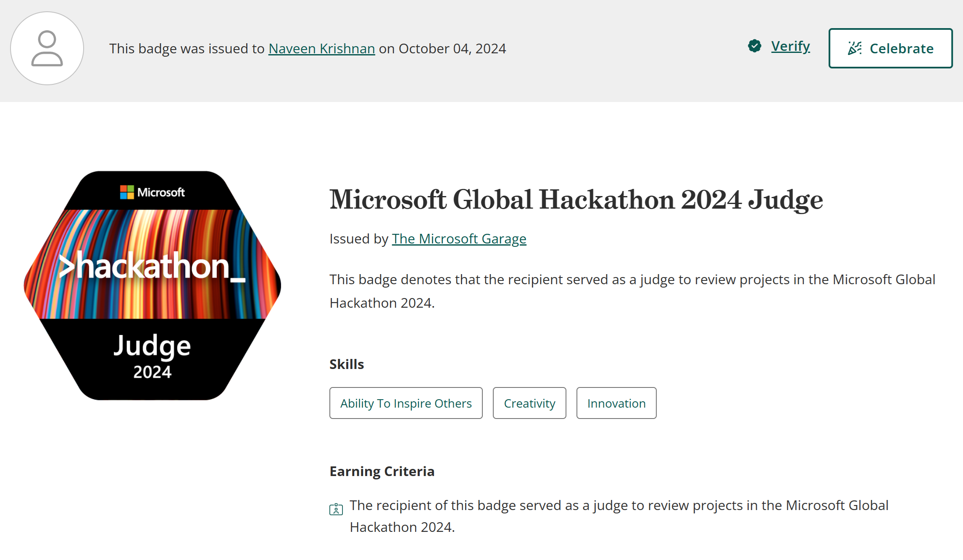Image resolution: width=963 pixels, height=560 pixels.
Task: Select the Innovation skill tag
Action: (616, 403)
